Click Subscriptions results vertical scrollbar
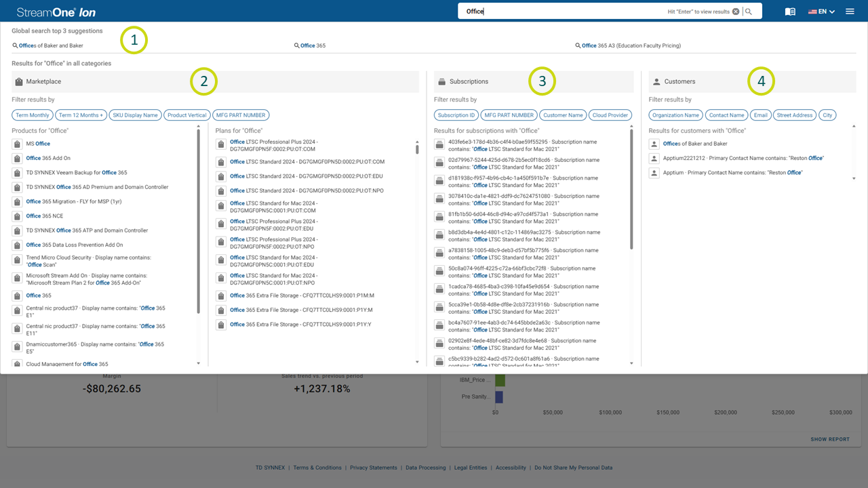This screenshot has height=488, width=868. (x=631, y=190)
